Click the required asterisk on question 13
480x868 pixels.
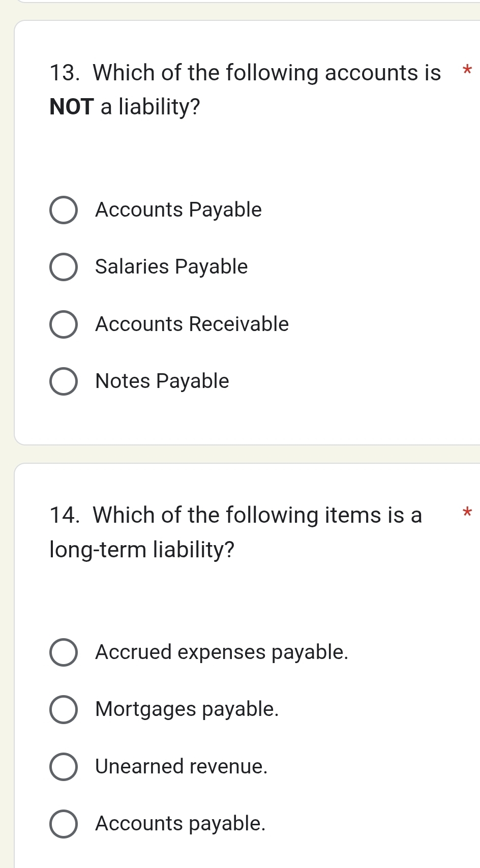pos(467,71)
